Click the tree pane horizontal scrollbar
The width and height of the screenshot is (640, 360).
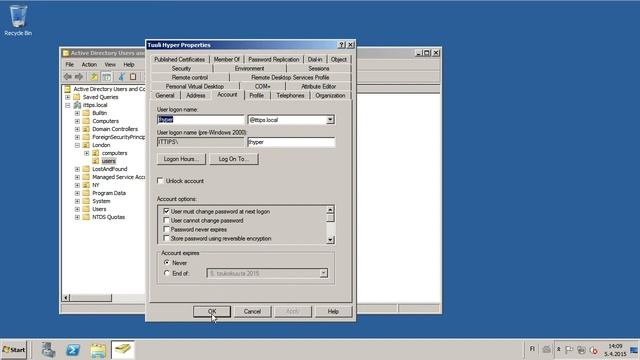(x=91, y=298)
